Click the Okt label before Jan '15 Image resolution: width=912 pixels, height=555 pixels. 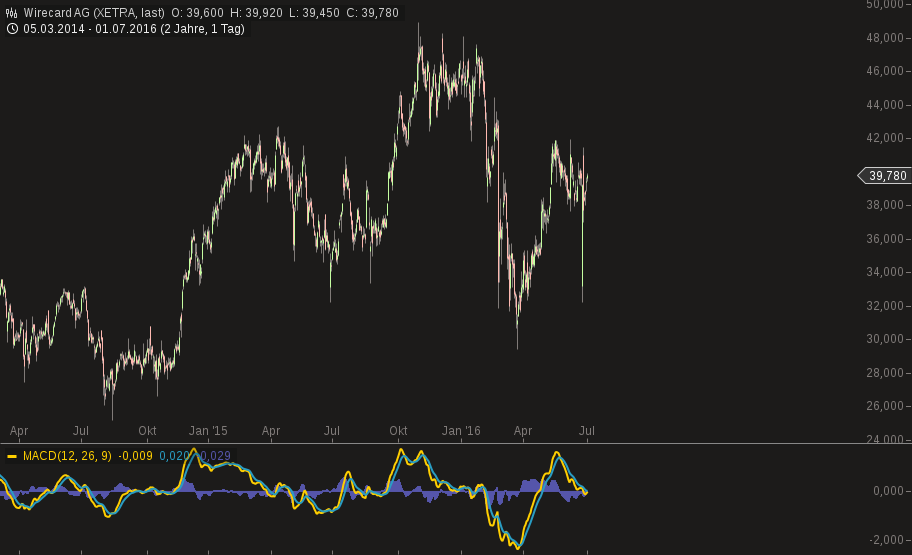[x=147, y=431]
